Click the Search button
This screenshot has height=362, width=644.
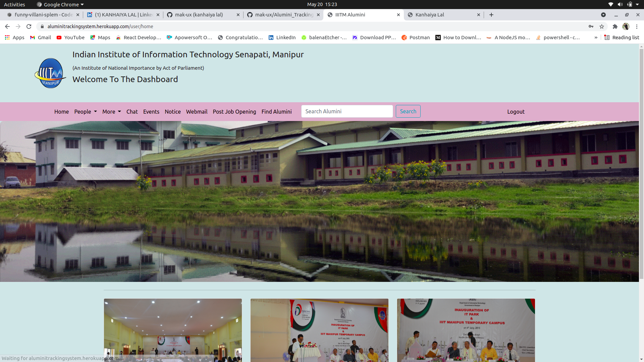click(x=408, y=111)
